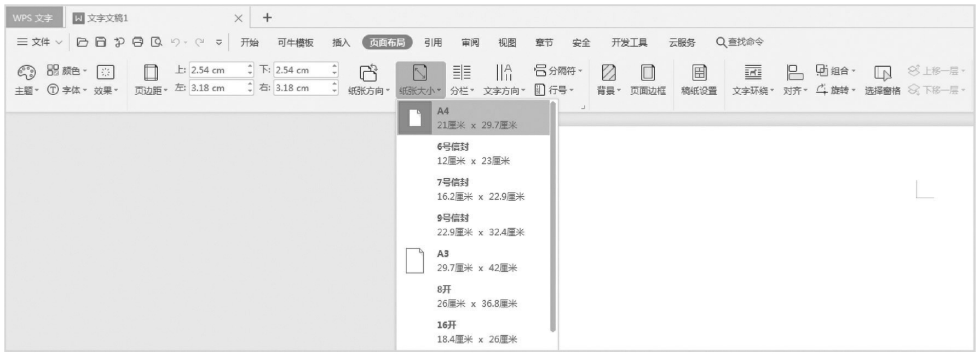Open the 颜色 color scheme dropdown
The height and width of the screenshot is (356, 980).
[x=67, y=71]
